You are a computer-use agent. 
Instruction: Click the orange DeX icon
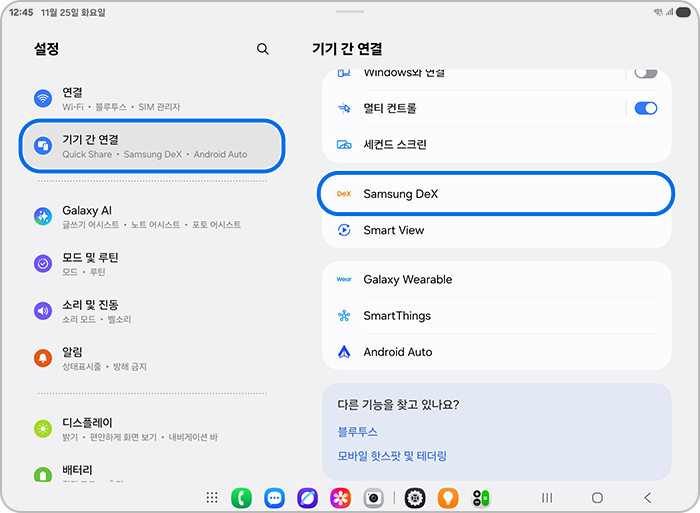[344, 194]
